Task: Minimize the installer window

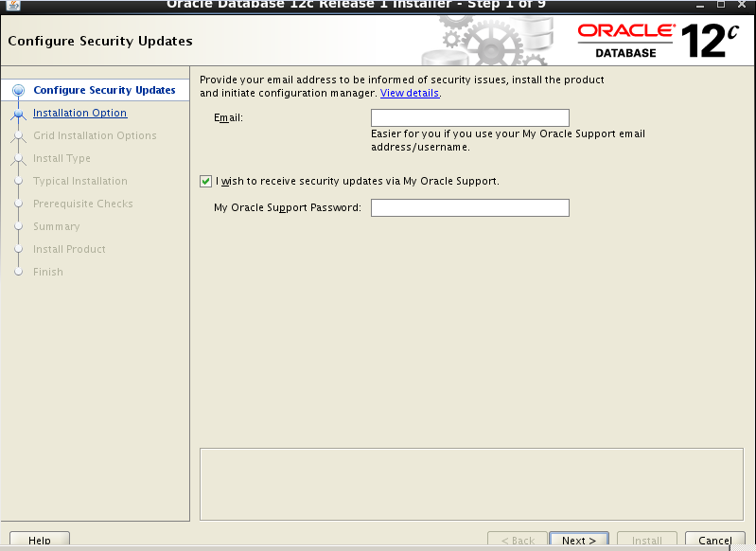Action: [x=700, y=5]
